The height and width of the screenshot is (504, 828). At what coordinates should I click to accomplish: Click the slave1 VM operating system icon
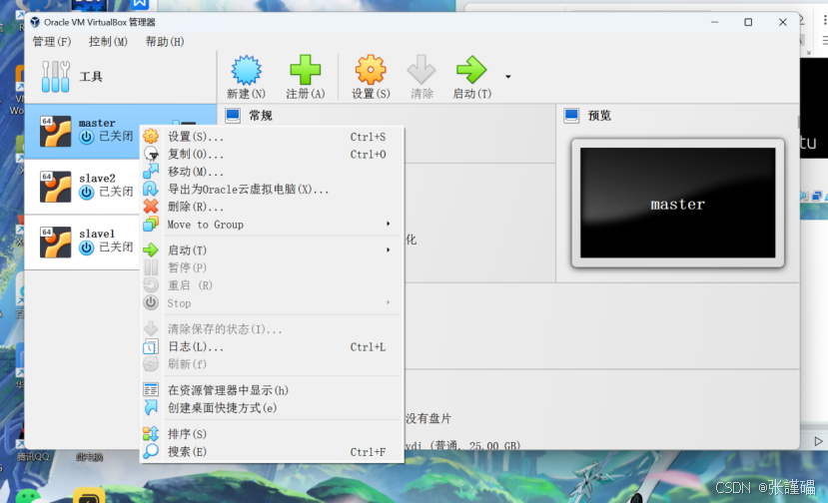coord(56,243)
